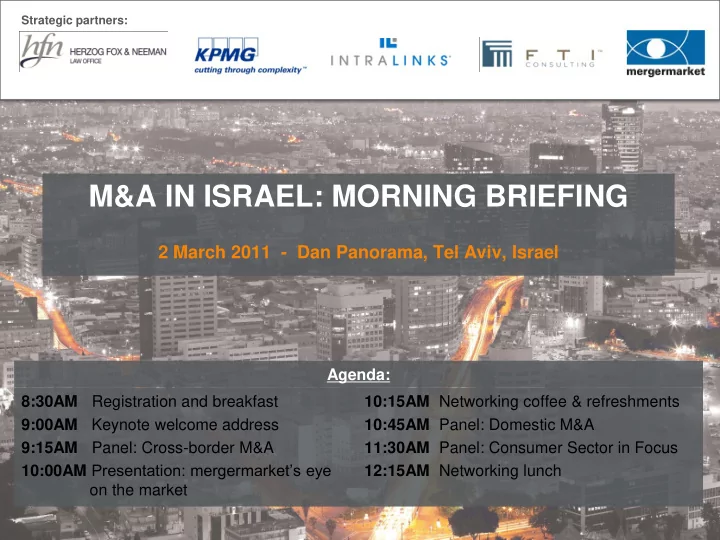Click the '9:15AM' time entry
Viewport: 720px width, 540px height.
[x=49, y=447]
